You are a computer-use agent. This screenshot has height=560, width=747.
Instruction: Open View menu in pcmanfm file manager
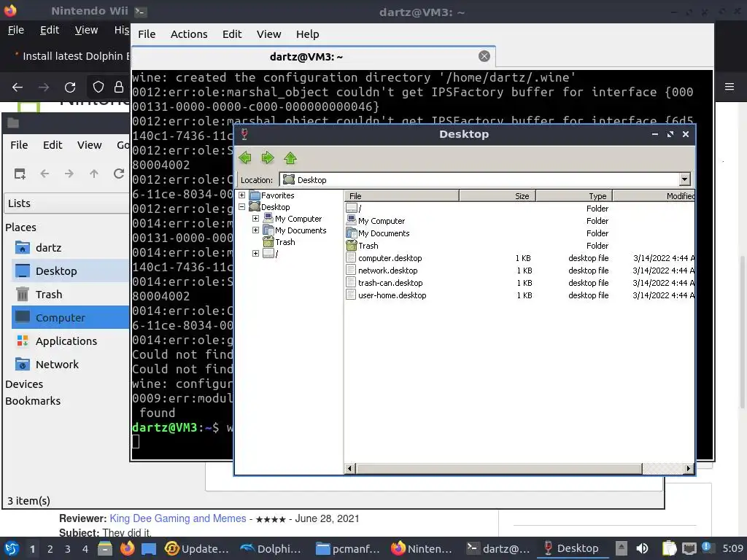pyautogui.click(x=90, y=145)
